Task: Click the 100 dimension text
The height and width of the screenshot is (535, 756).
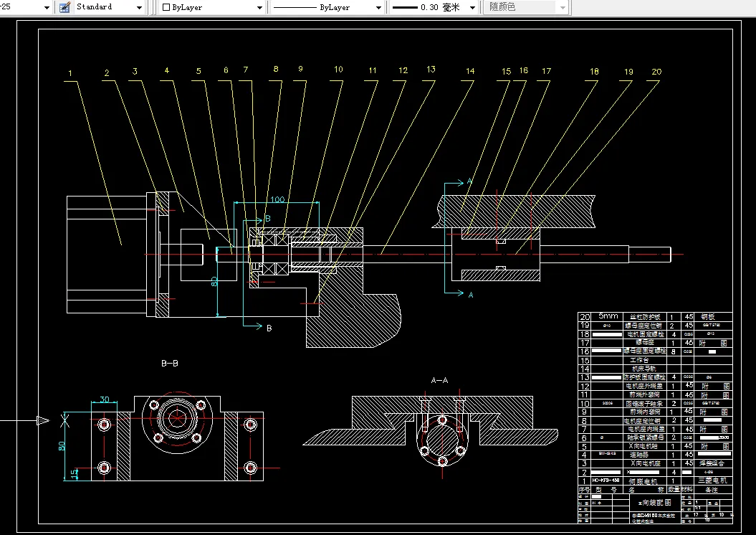Action: (x=277, y=199)
